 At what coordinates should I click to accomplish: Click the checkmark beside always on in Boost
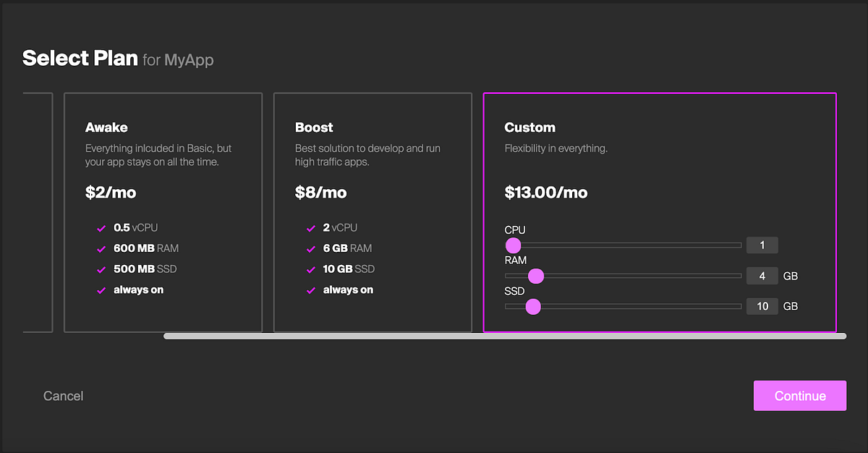click(x=311, y=289)
